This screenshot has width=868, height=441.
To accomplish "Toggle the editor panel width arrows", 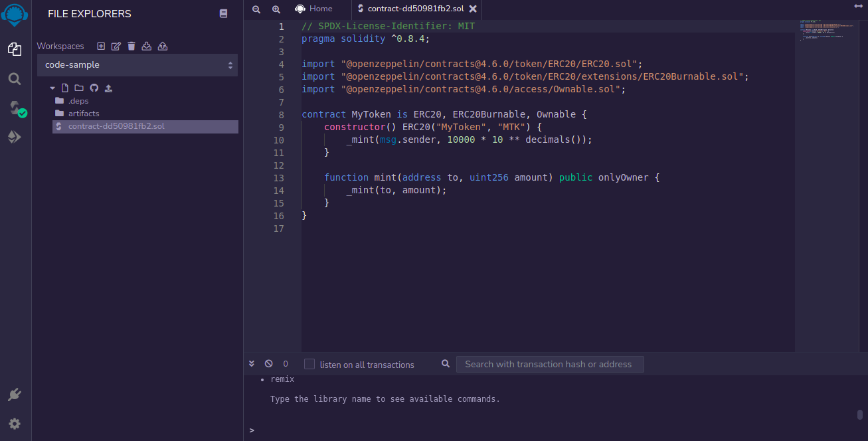I will click(x=857, y=6).
